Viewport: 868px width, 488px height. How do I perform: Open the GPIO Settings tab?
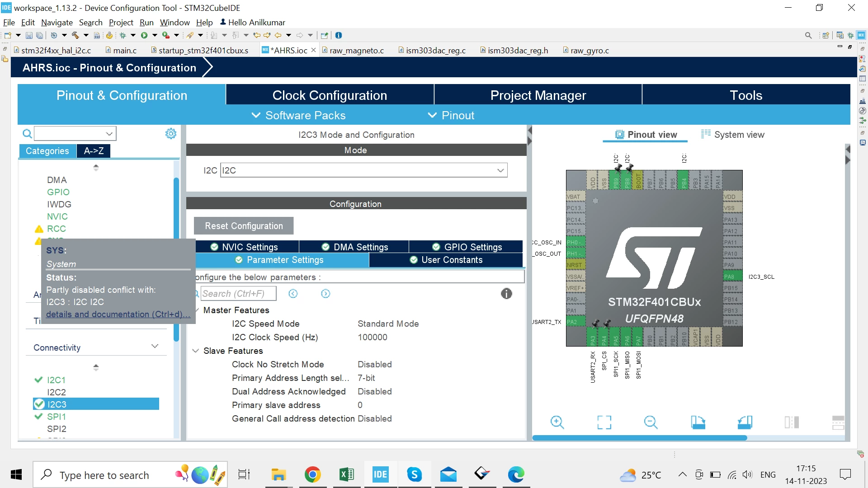[x=467, y=247]
